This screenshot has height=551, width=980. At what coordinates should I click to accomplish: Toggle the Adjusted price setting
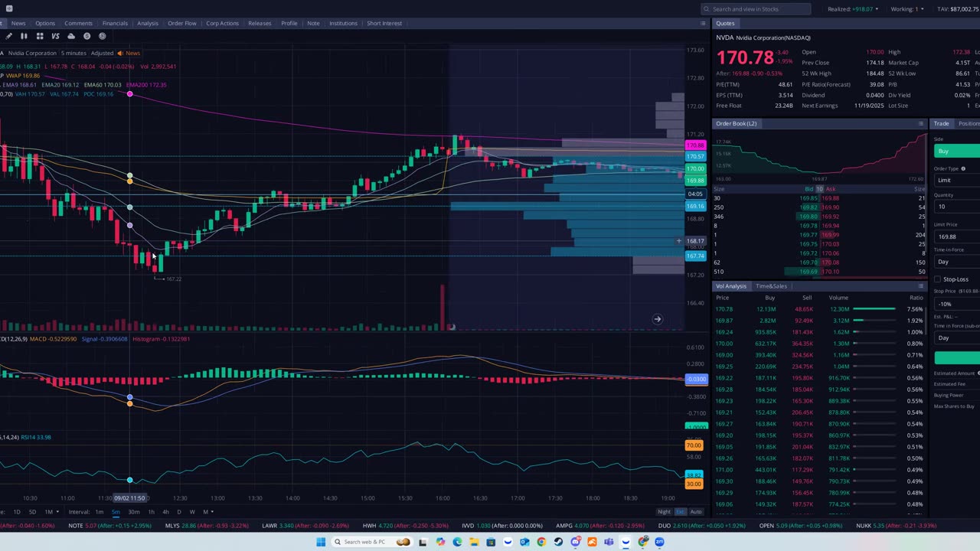tap(102, 53)
